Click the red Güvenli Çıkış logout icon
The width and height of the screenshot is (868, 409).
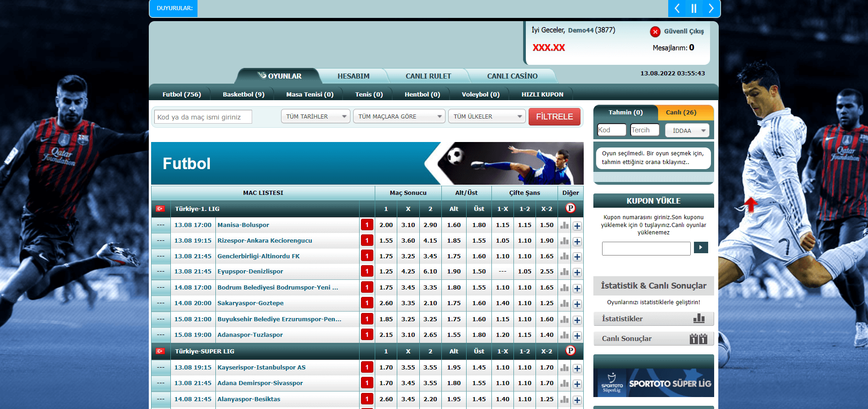655,32
